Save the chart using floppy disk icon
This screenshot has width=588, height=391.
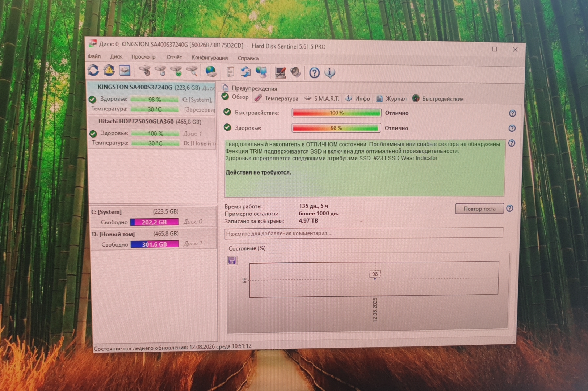(x=232, y=260)
